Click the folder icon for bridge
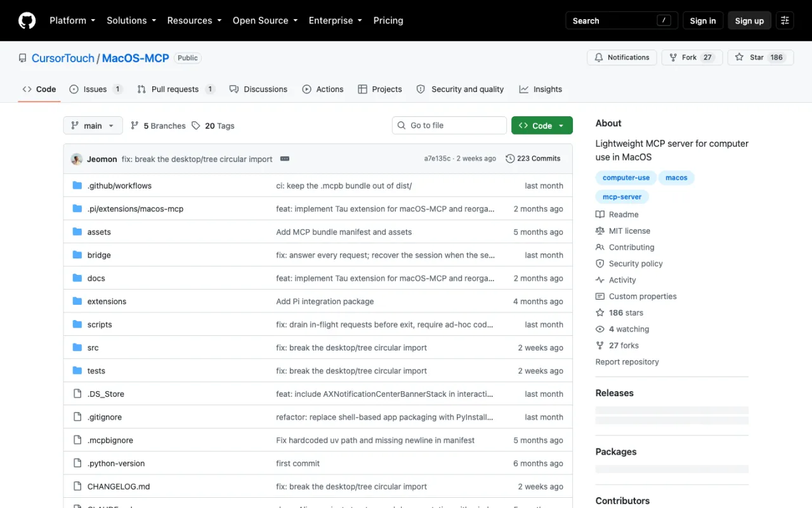The height and width of the screenshot is (508, 812). click(x=77, y=255)
